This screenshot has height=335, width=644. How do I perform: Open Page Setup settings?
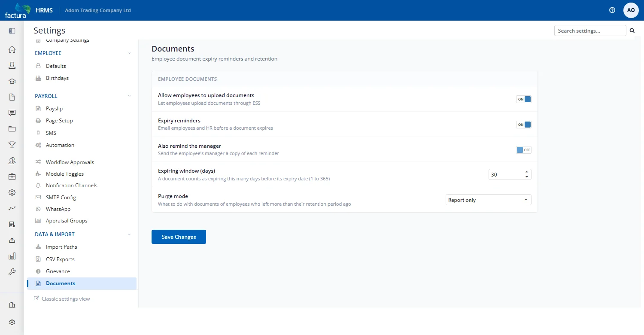coord(59,121)
